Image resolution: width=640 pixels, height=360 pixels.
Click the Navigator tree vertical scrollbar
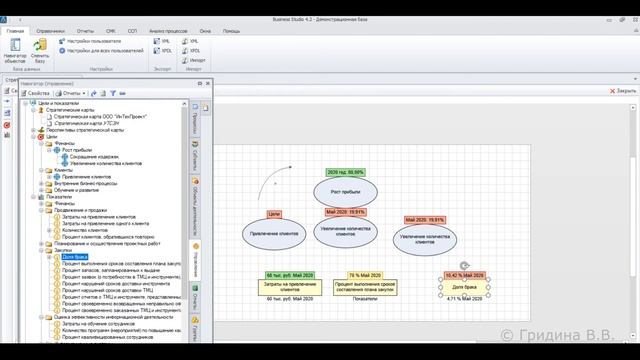pos(184,204)
